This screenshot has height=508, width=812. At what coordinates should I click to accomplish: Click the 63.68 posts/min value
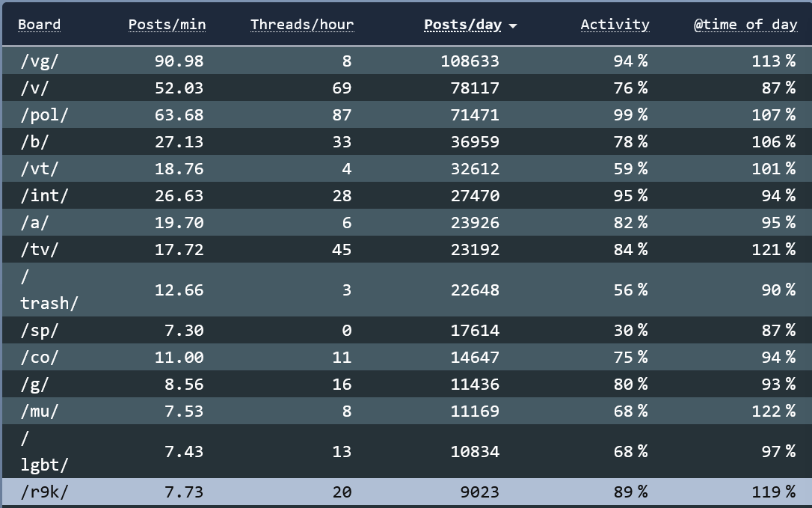point(179,114)
